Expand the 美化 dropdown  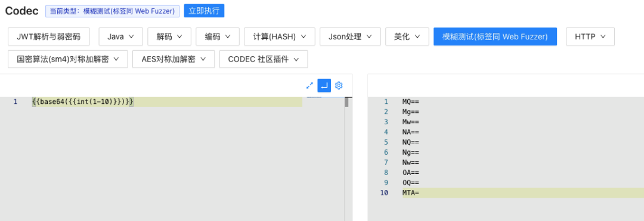pos(407,36)
